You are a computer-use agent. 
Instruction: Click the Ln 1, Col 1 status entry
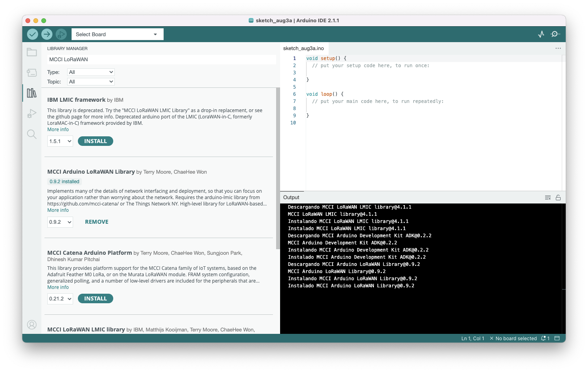[x=473, y=339]
